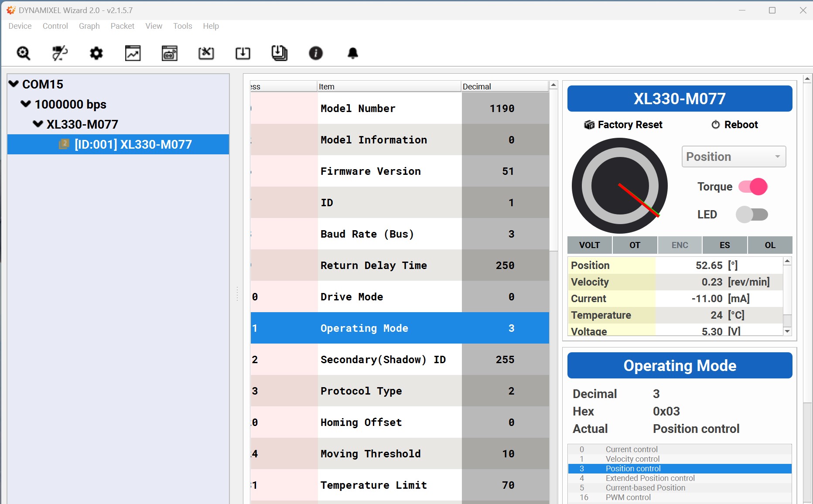Click the Item column header
The image size is (813, 504).
[x=389, y=86]
